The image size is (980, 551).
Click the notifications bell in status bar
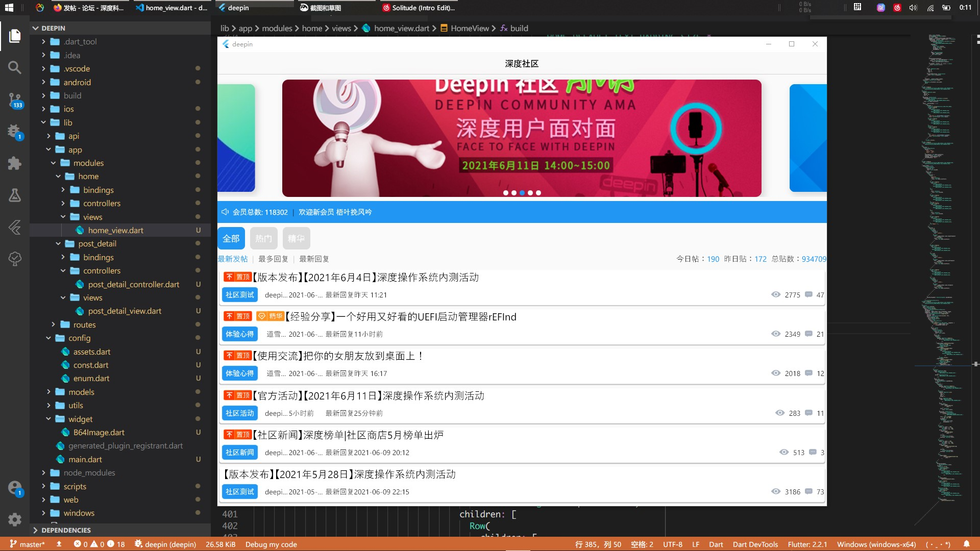click(966, 544)
